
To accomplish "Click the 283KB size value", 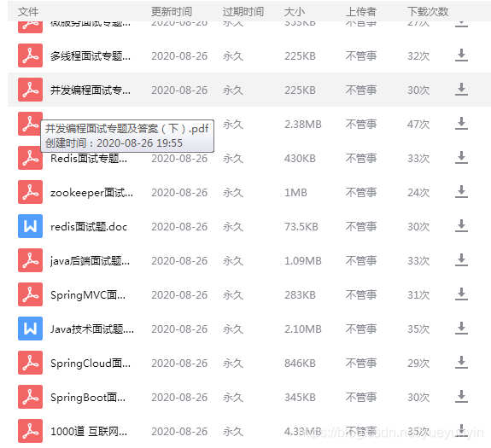I will coord(300,294).
